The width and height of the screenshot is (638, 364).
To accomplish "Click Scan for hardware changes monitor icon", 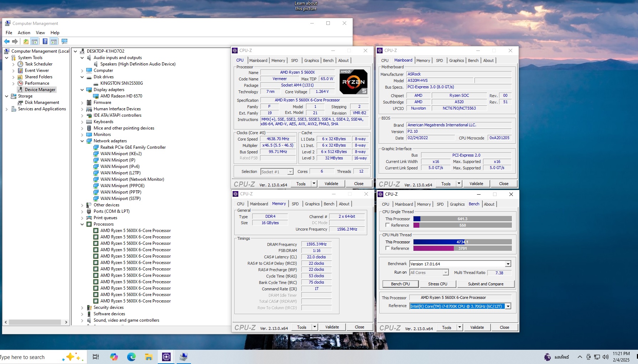I will pos(64,41).
